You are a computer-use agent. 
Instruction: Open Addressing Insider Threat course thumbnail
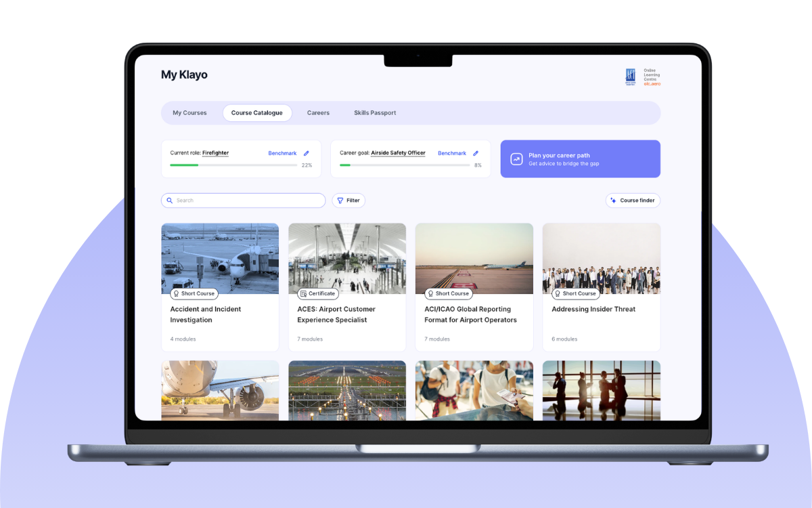(602, 259)
